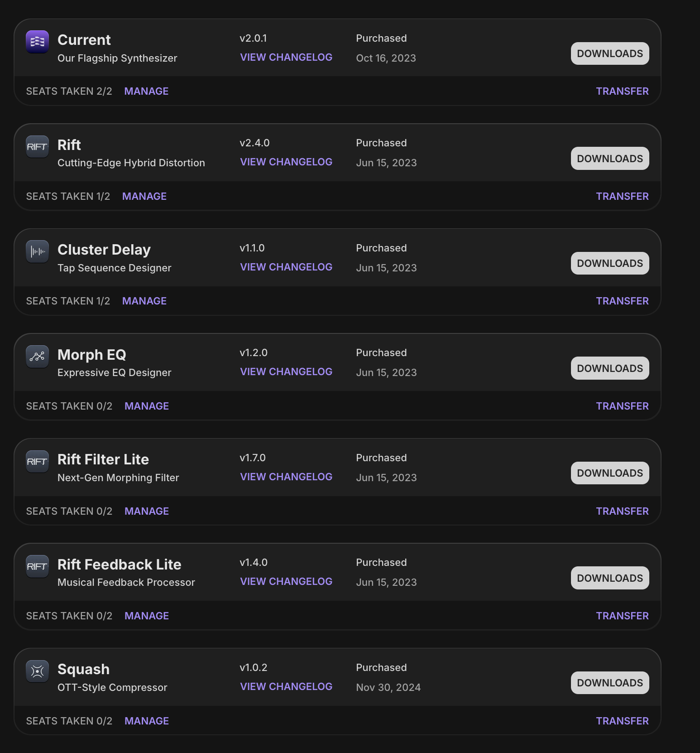Click the Rift Feedback Lite icon

(37, 566)
